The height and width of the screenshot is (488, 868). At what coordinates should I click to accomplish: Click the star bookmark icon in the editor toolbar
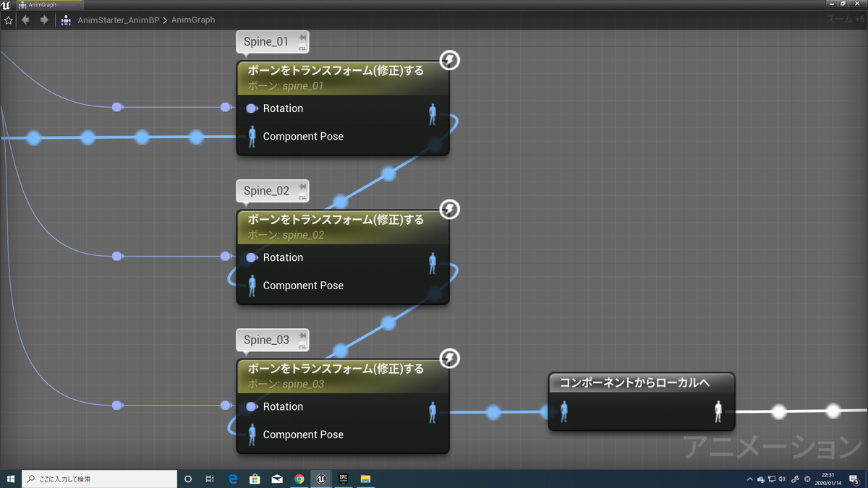tap(8, 20)
